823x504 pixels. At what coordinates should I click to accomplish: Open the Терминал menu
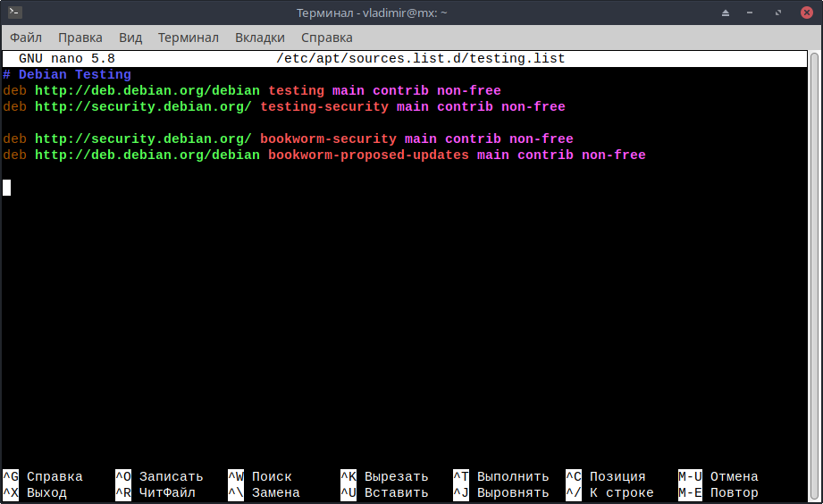pos(188,38)
